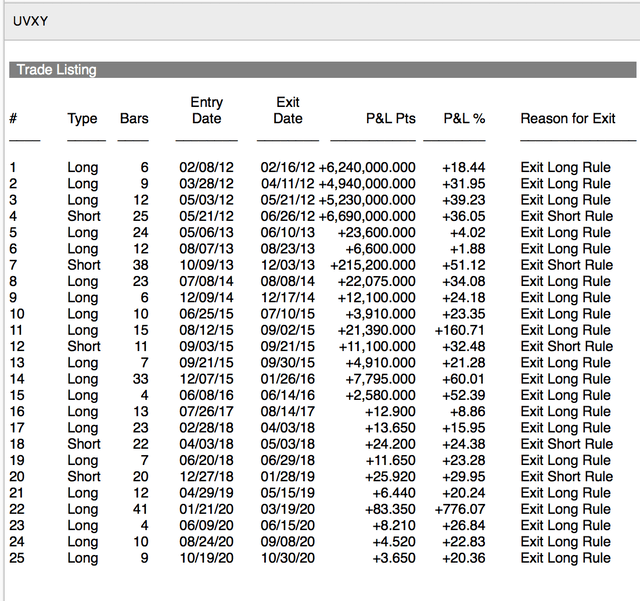Viewport: 640px width, 601px height.
Task: Select P&L points +6,240,000.000
Action: (367, 167)
